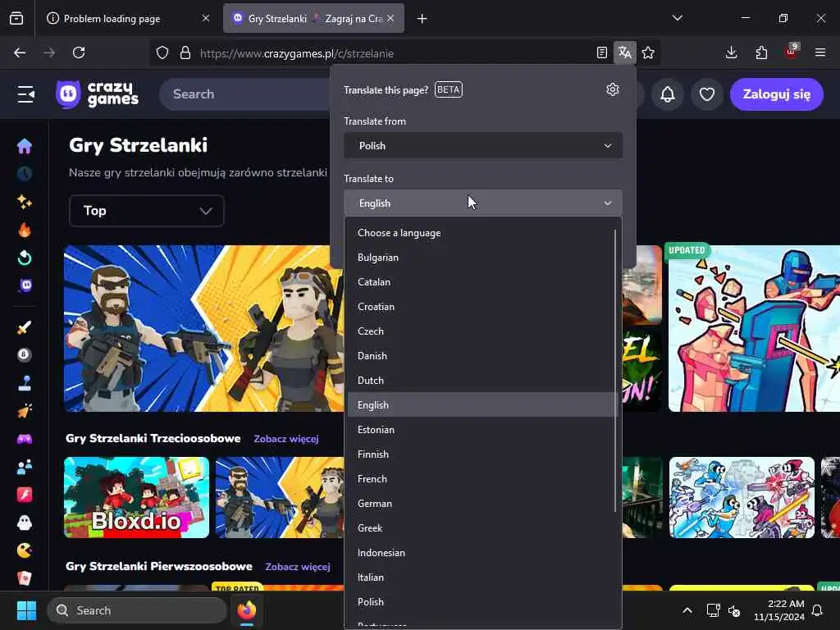Open site security shield icon
The image size is (840, 630).
pos(162,52)
